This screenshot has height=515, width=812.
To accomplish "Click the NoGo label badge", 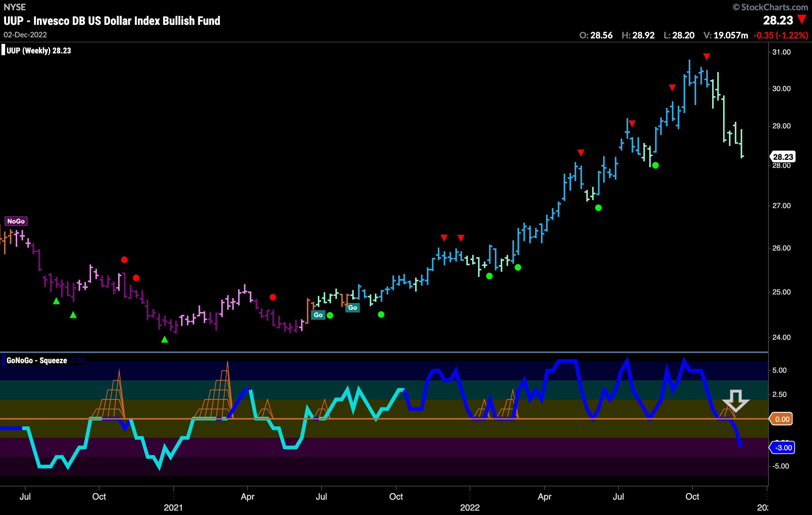I will [16, 221].
